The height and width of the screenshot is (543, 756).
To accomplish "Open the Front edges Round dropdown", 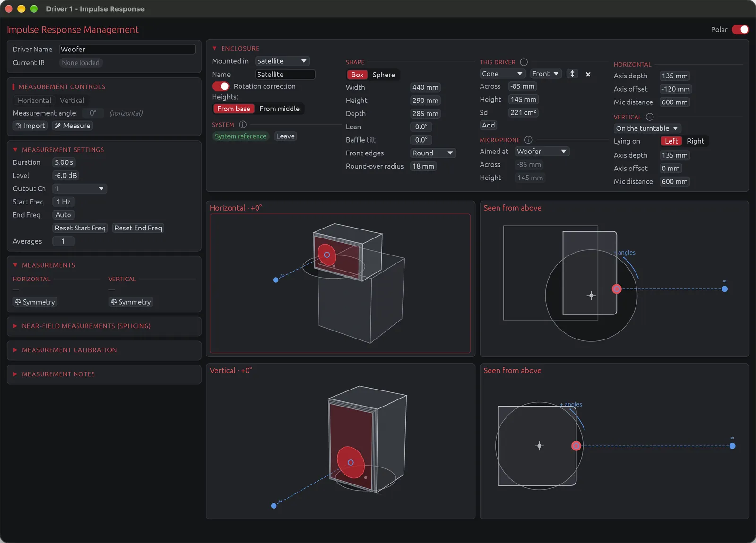I will tap(432, 153).
